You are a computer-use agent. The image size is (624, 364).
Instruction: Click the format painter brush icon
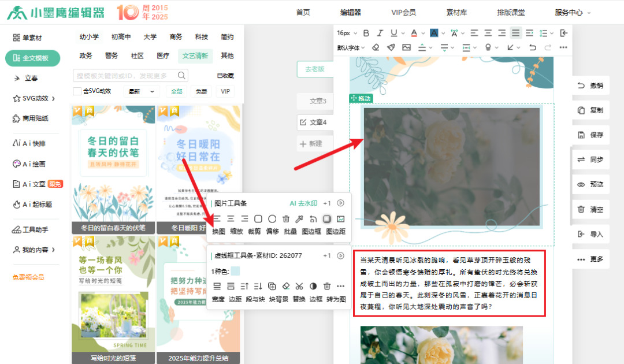pyautogui.click(x=391, y=47)
